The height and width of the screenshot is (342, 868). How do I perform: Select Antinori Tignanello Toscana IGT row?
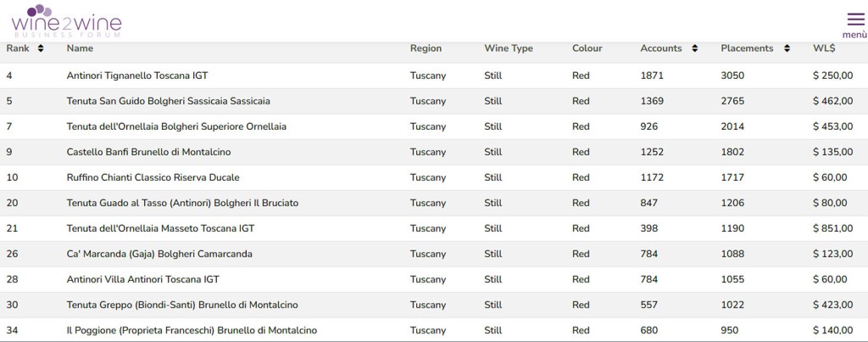(x=136, y=76)
